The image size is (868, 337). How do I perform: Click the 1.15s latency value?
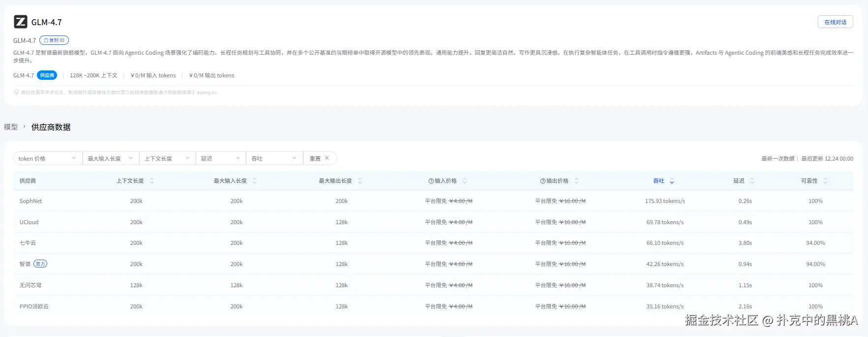[745, 285]
